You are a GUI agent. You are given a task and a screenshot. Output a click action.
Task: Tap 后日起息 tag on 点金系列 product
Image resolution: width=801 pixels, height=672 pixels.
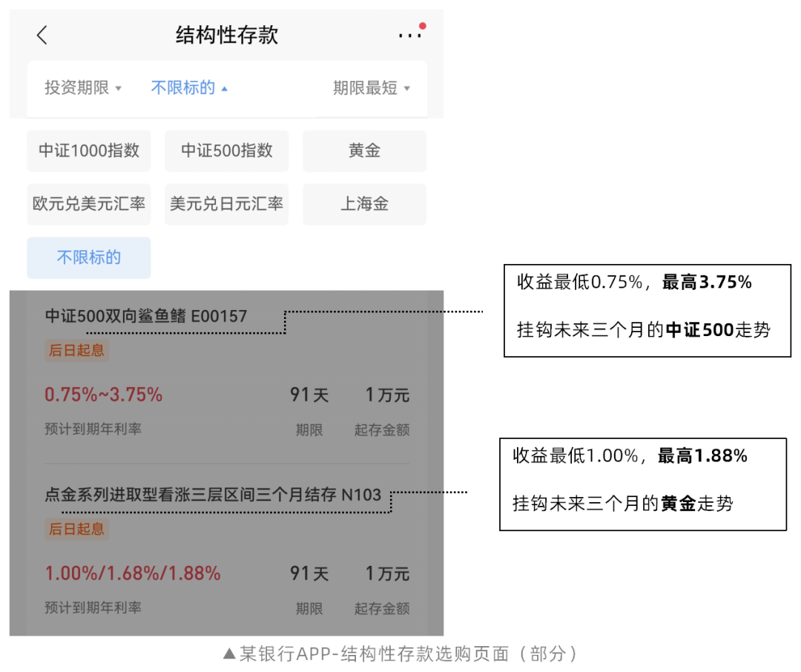[x=76, y=529]
